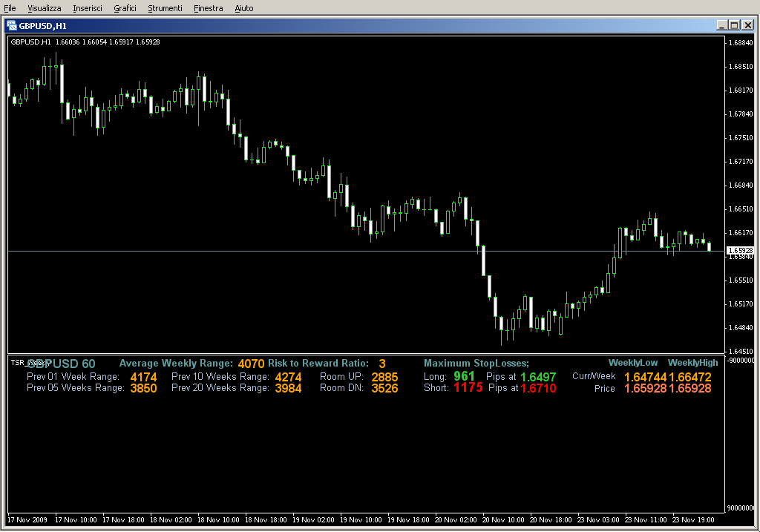
Task: Click the long pips price 1.6497
Action: 538,377
